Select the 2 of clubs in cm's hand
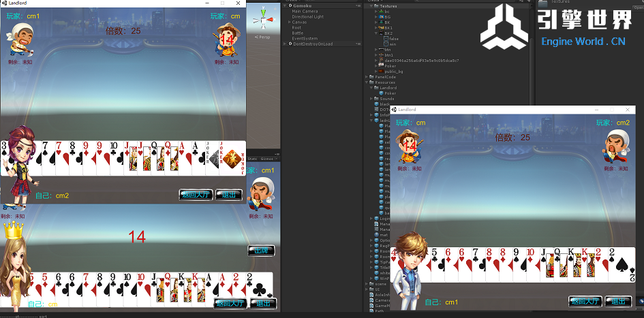The height and width of the screenshot is (318, 644). 260,289
